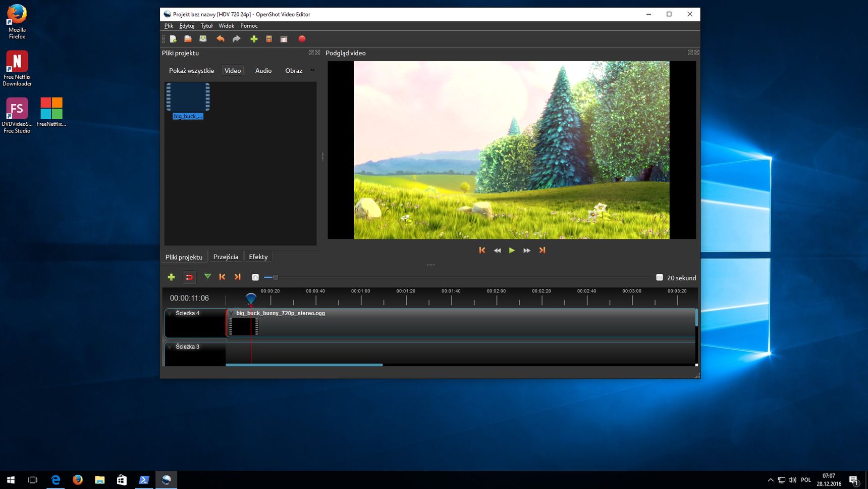Add a marker with the green triangle icon

207,276
